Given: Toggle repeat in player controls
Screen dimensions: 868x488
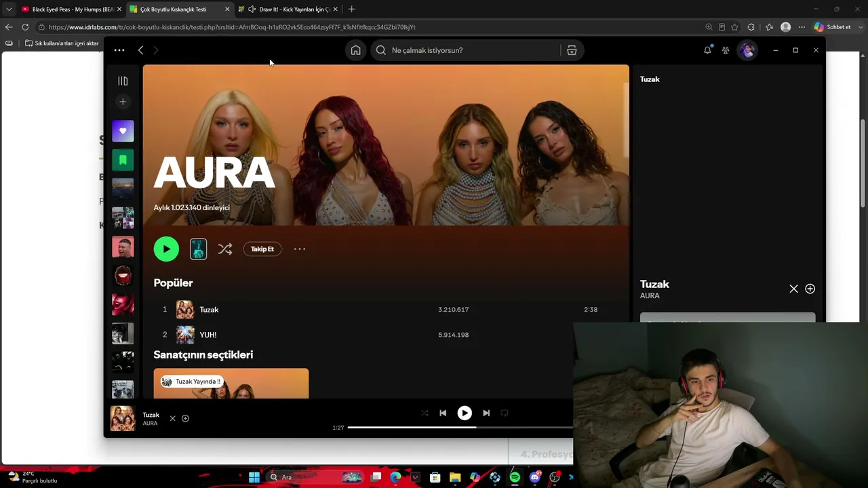Looking at the screenshot, I should click(505, 413).
